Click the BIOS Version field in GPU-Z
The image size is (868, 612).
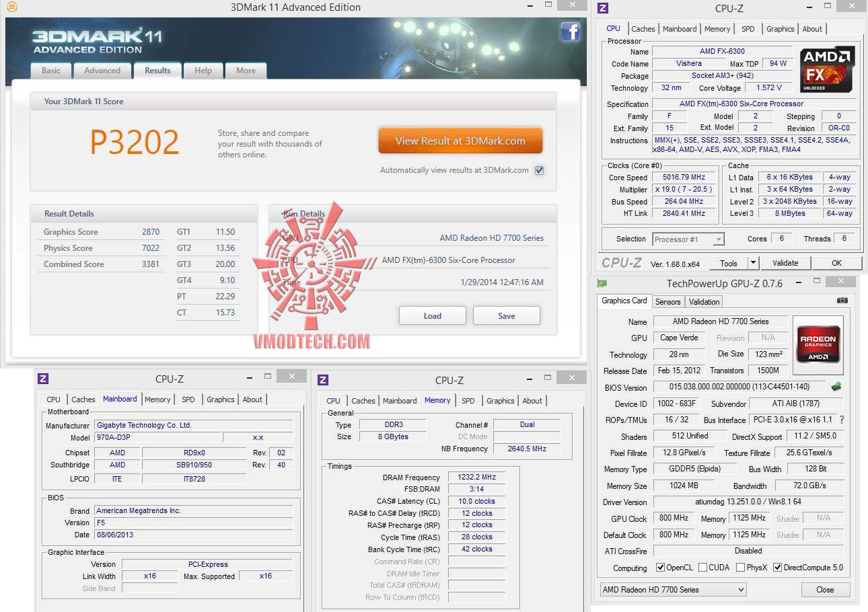click(739, 387)
